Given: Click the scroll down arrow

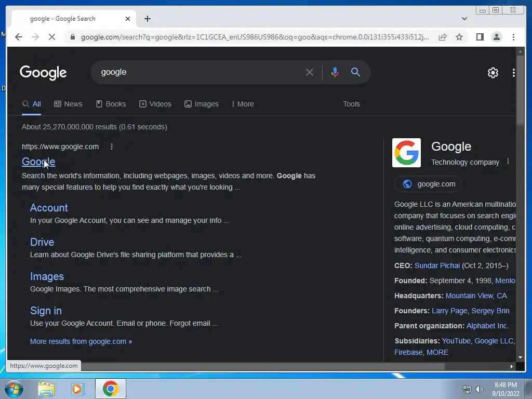Looking at the screenshot, I should (x=520, y=357).
